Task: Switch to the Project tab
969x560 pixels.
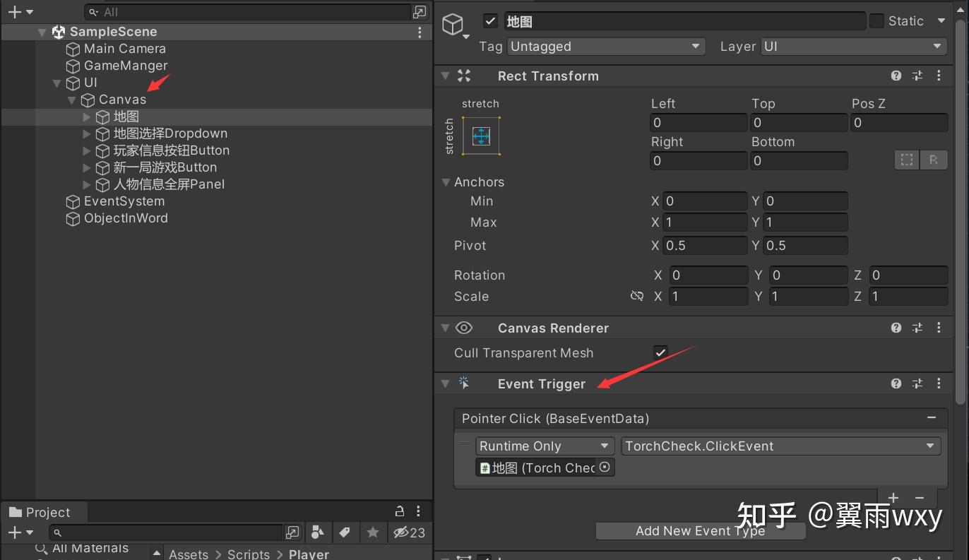Action: click(x=40, y=512)
